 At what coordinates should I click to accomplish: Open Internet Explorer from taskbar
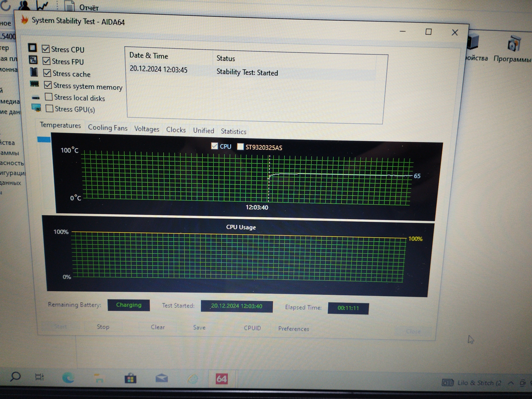(x=193, y=378)
